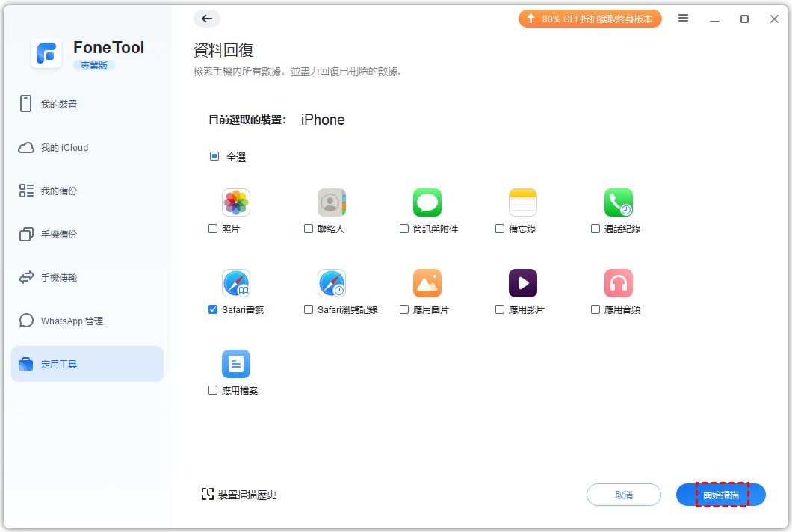The width and height of the screenshot is (792, 532).
Task: Uncheck the Safari書籤 checkbox
Action: tap(213, 309)
